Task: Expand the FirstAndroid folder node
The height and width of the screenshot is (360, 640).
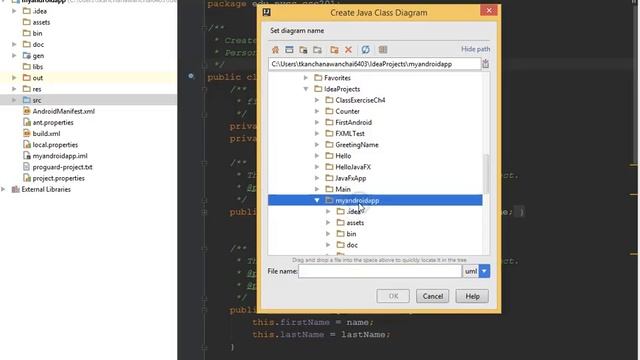Action: [x=317, y=122]
